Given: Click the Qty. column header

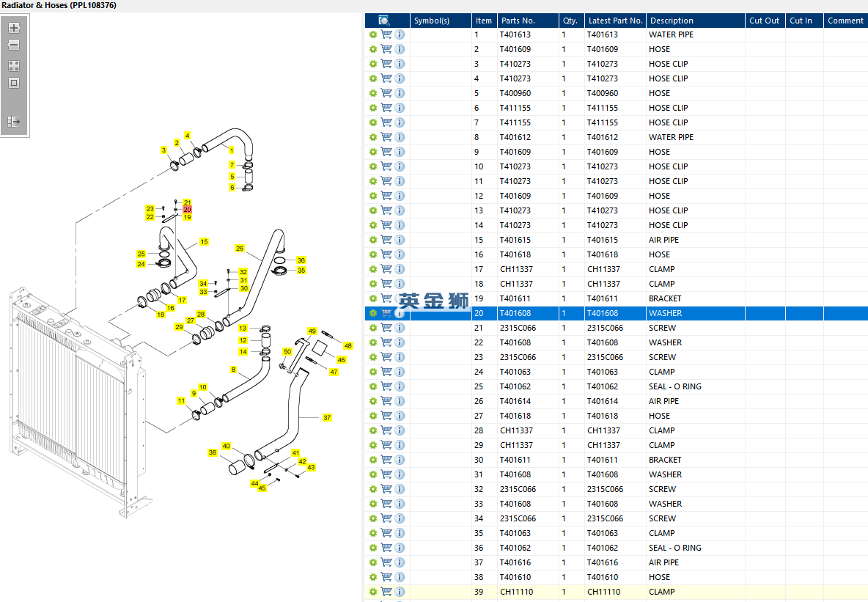Looking at the screenshot, I should (x=571, y=21).
